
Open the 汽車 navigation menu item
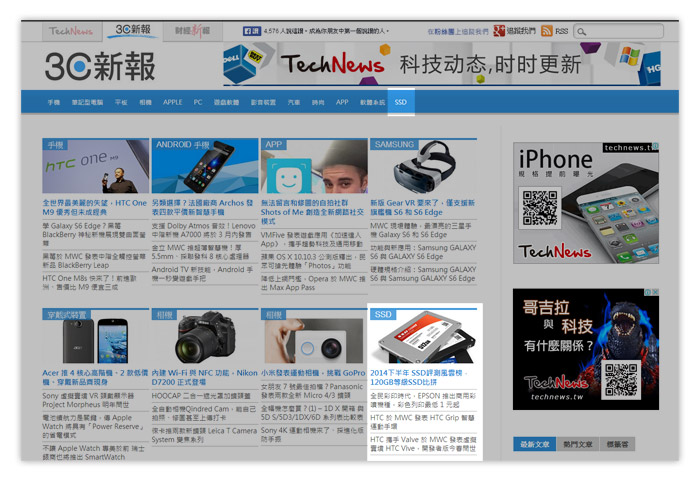click(x=294, y=102)
